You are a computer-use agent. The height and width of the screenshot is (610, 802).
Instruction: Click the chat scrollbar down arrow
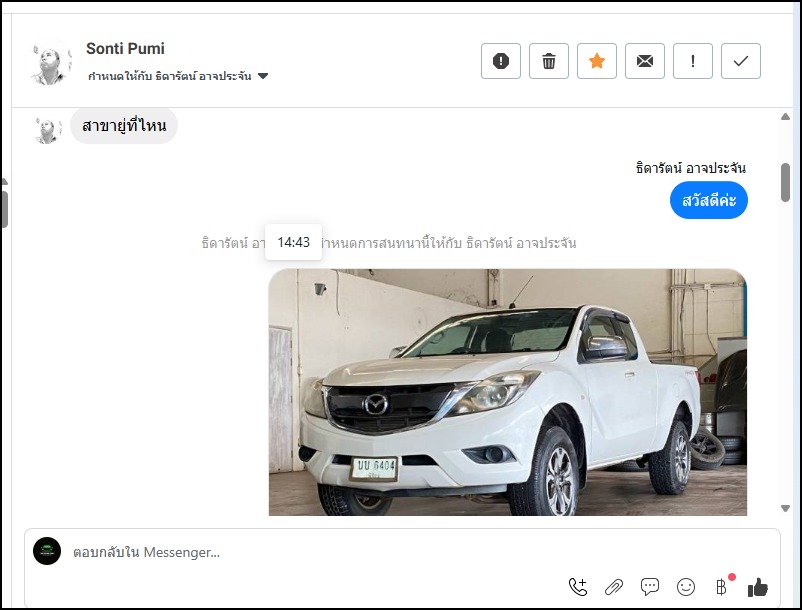coord(786,508)
